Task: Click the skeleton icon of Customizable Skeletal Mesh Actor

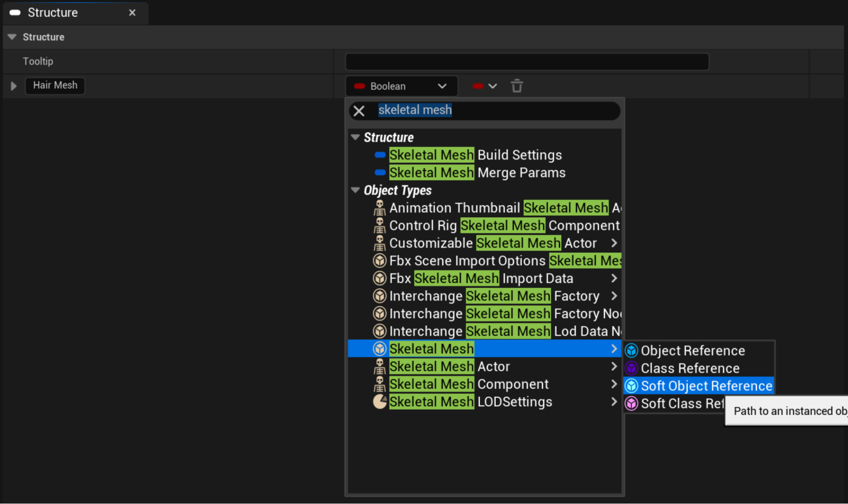Action: (380, 243)
